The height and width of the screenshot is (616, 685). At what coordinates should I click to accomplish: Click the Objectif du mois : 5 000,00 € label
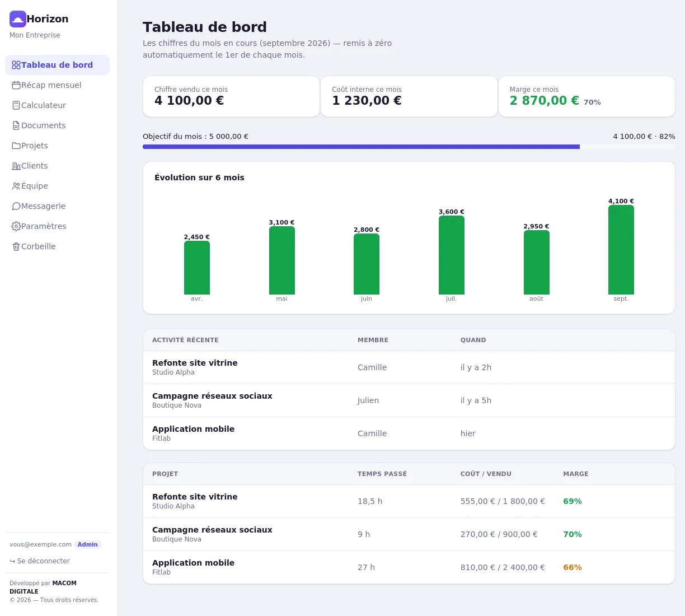pyautogui.click(x=195, y=137)
